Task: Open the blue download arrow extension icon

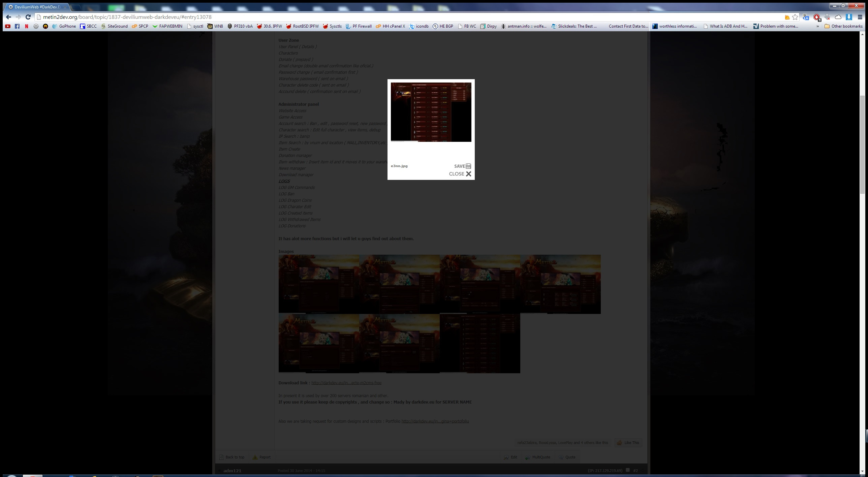Action: point(849,17)
